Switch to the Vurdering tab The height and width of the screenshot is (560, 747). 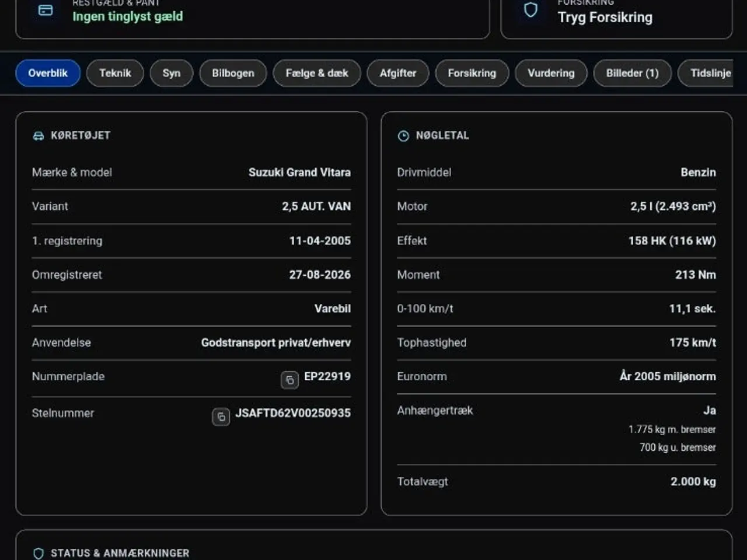(x=551, y=73)
